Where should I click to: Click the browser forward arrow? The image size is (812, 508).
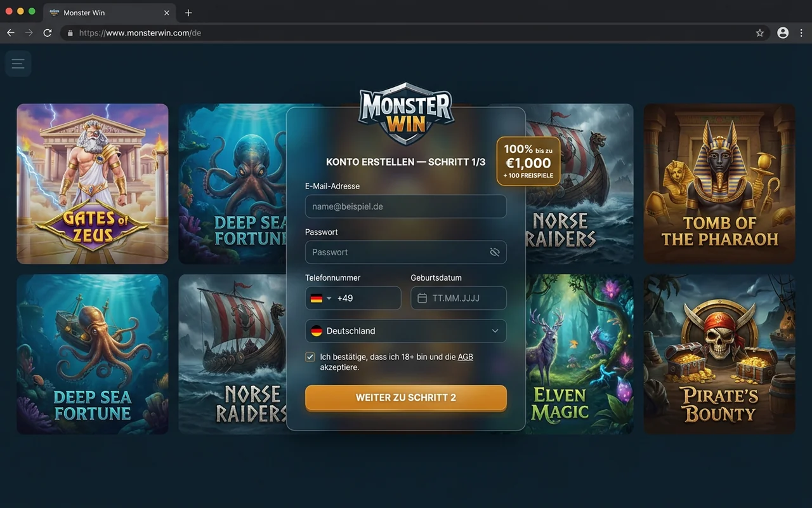point(29,33)
